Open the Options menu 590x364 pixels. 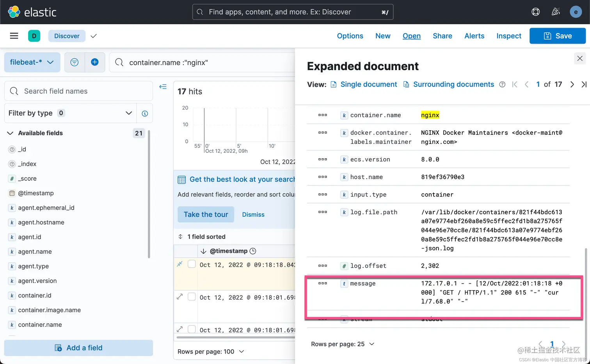coord(350,36)
